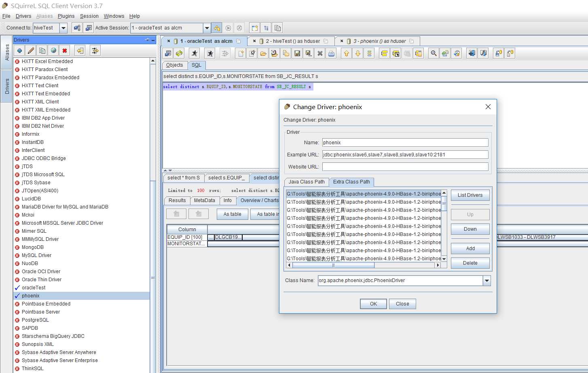This screenshot has height=373, width=588.
Task: Click the Example URL input field
Action: pos(405,155)
